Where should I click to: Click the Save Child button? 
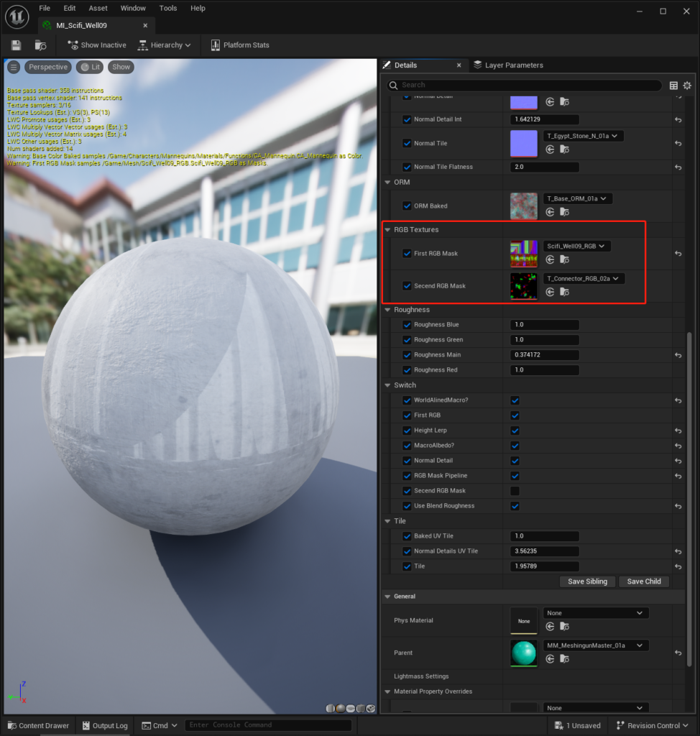(x=644, y=581)
